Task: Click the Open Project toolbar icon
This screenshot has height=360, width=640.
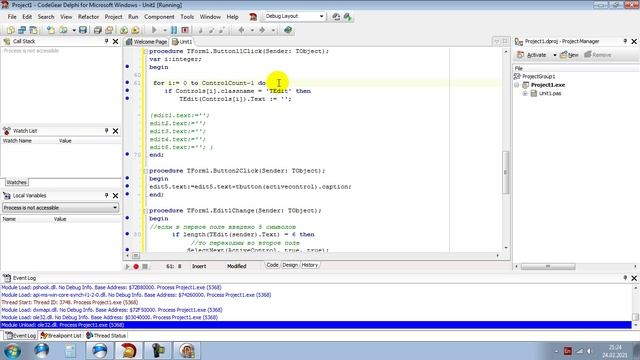Action: 109,30
